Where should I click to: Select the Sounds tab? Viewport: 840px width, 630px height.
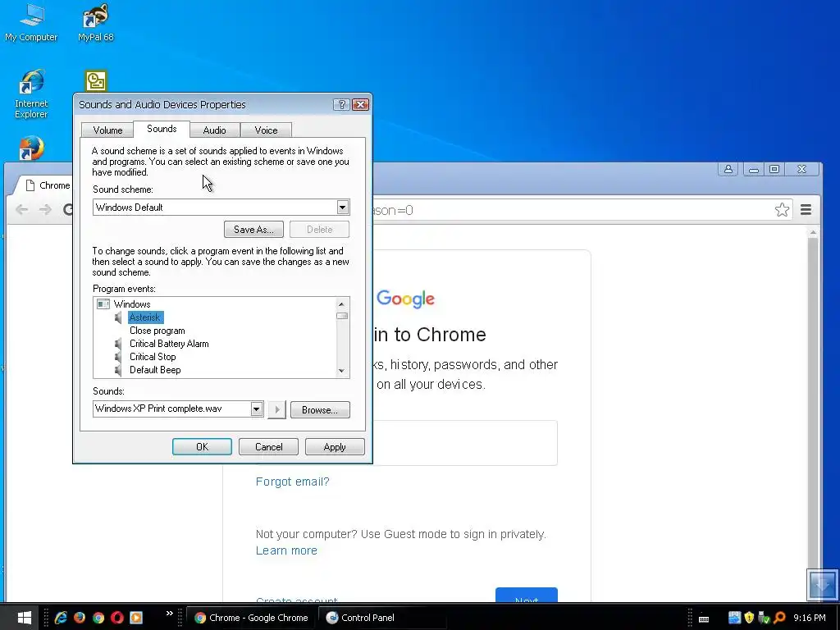(162, 129)
